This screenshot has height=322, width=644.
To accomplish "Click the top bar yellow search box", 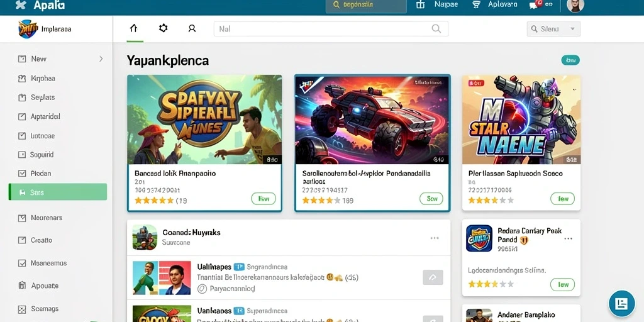I will [x=365, y=5].
